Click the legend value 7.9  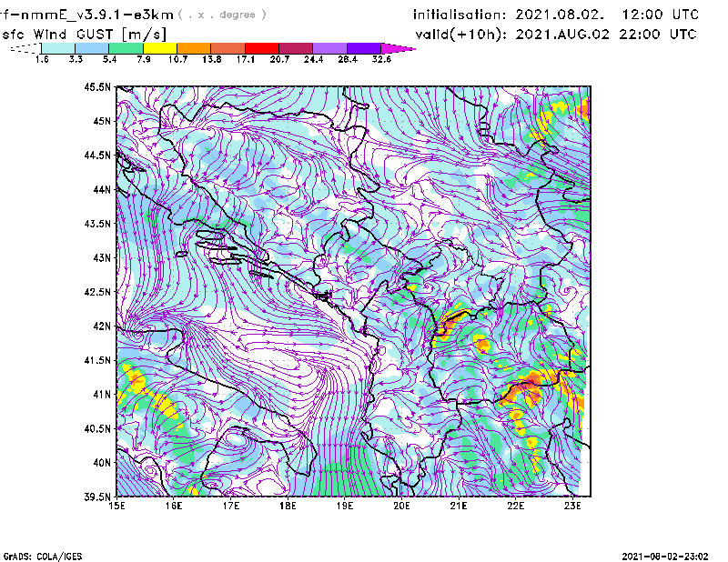point(144,59)
